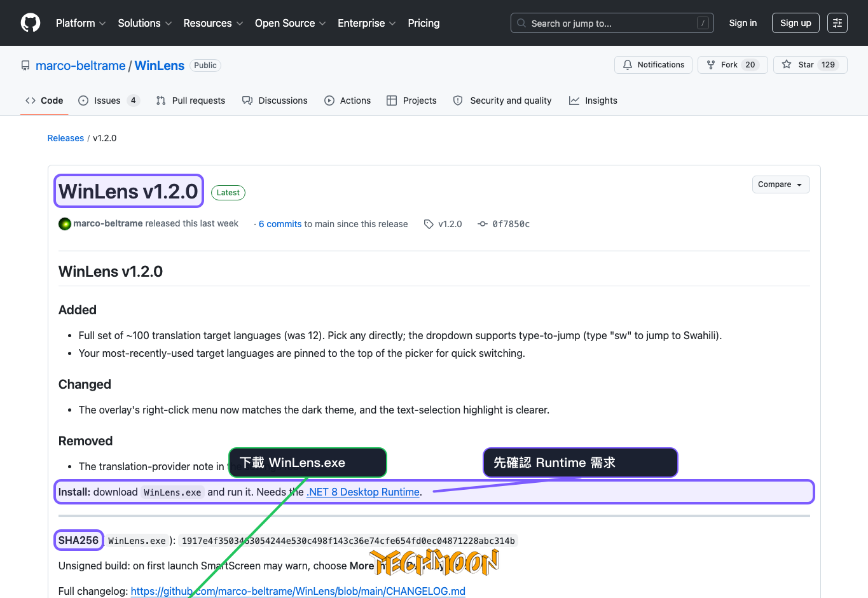Switch to the Code tab
The image size is (868, 598).
[44, 101]
